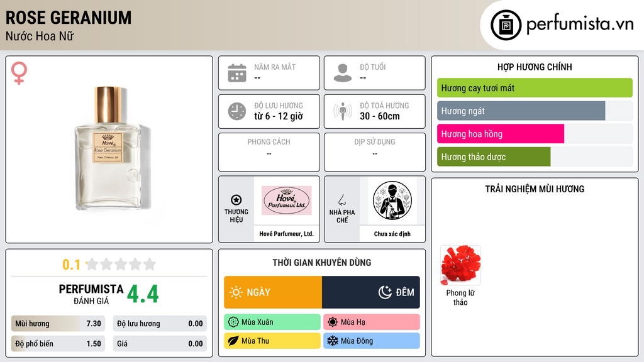Click the perfumista.vn perfume bottle logo icon
Image resolution: width=644 pixels, height=362 pixels.
506,25
